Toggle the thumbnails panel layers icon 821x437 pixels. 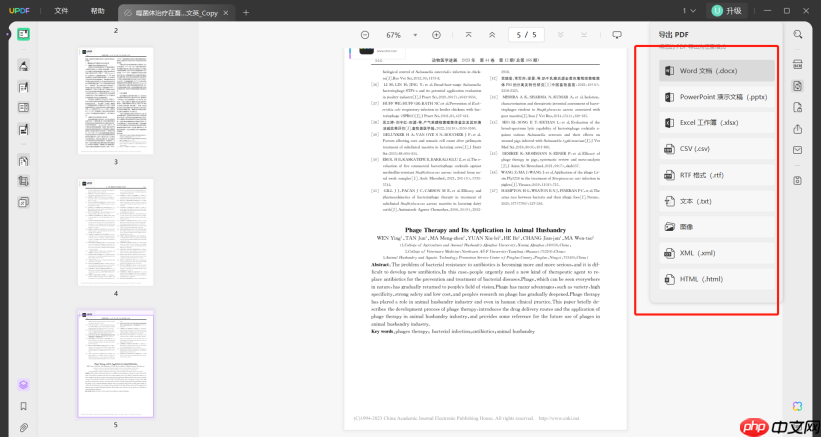[x=23, y=385]
